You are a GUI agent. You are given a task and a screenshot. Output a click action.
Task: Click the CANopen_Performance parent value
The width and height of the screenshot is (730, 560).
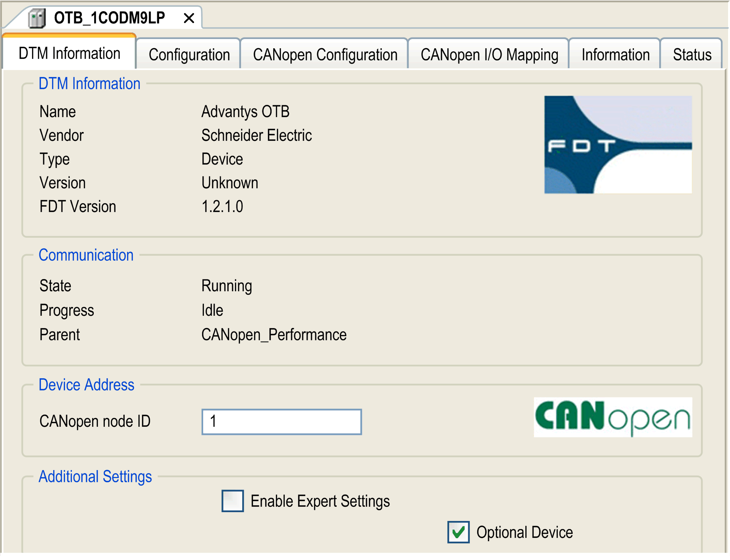pyautogui.click(x=274, y=335)
